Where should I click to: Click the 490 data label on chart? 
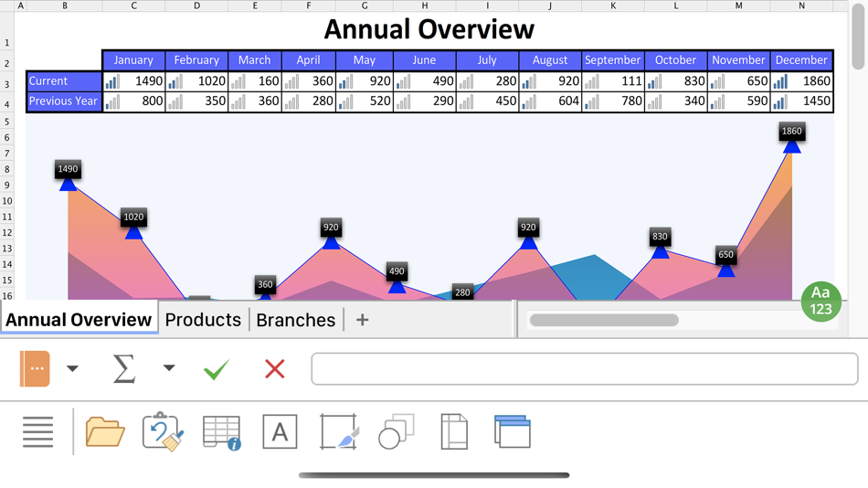tap(397, 271)
